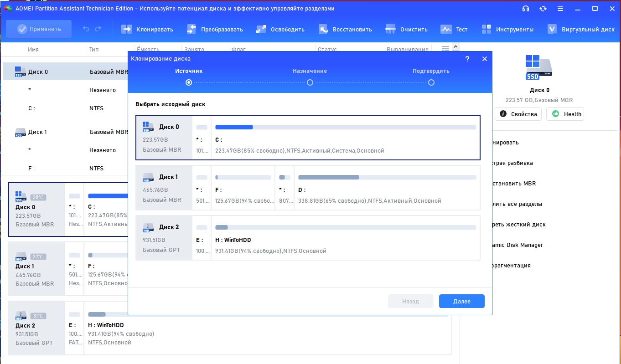Select the Диск 0 card in the bottom disk map

pos(37,210)
